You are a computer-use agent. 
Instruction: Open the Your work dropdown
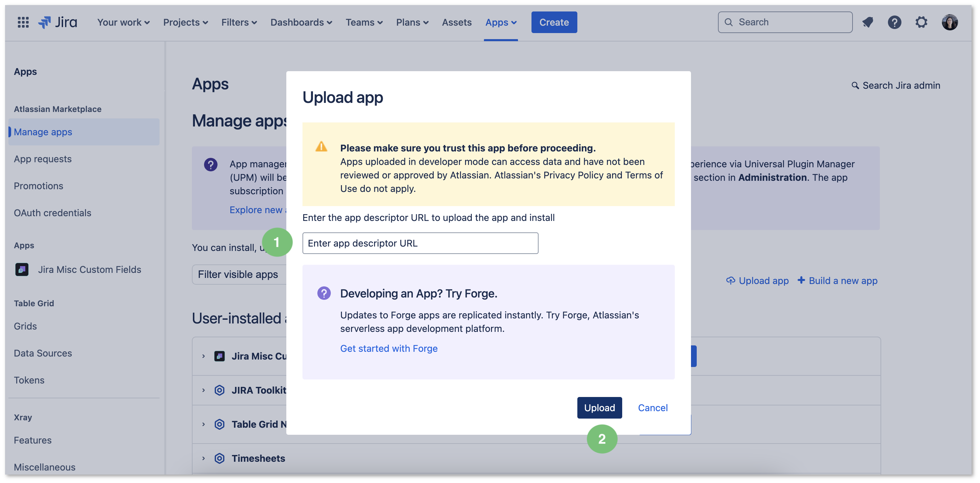pyautogui.click(x=123, y=22)
